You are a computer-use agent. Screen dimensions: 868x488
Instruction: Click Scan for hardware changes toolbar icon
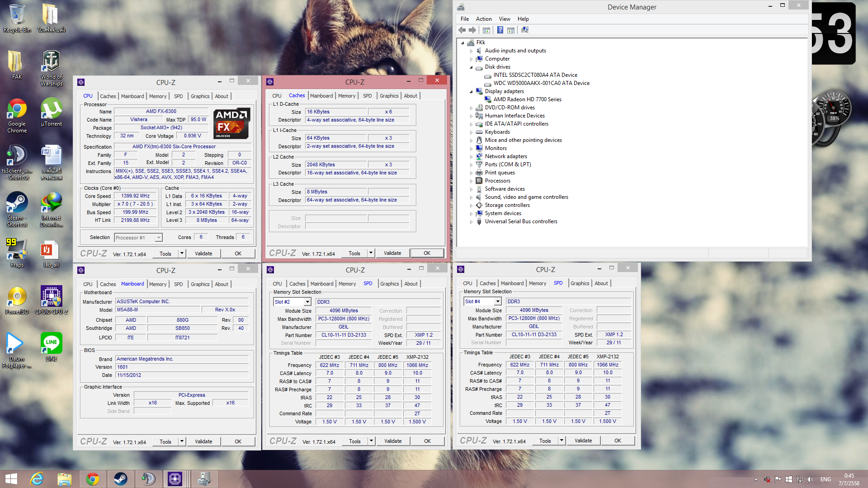[x=524, y=30]
